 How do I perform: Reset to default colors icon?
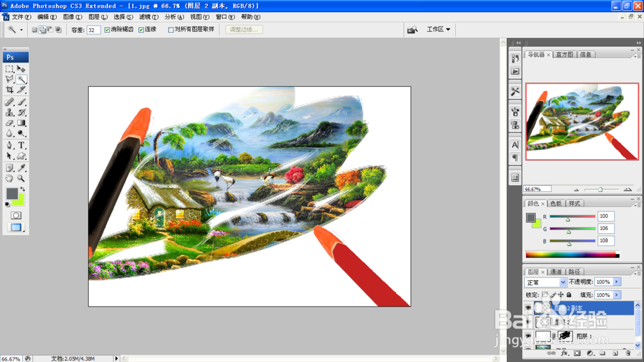7,204
